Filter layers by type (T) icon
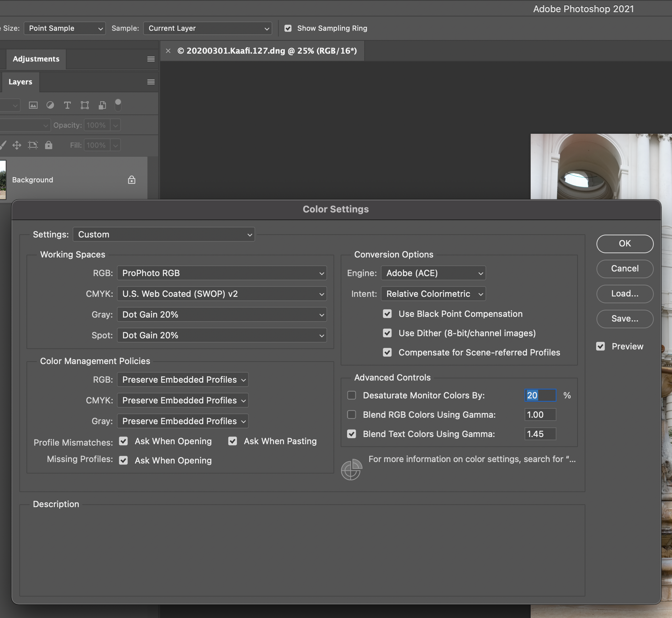Screen dimensions: 672x618 (x=67, y=105)
